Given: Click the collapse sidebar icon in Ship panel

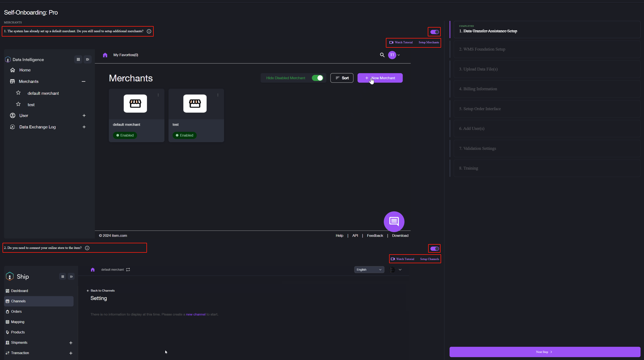Looking at the screenshot, I should (71, 276).
